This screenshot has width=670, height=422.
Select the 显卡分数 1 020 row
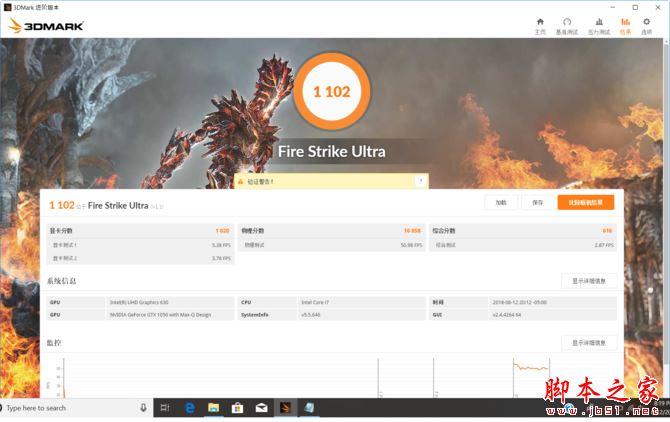140,231
